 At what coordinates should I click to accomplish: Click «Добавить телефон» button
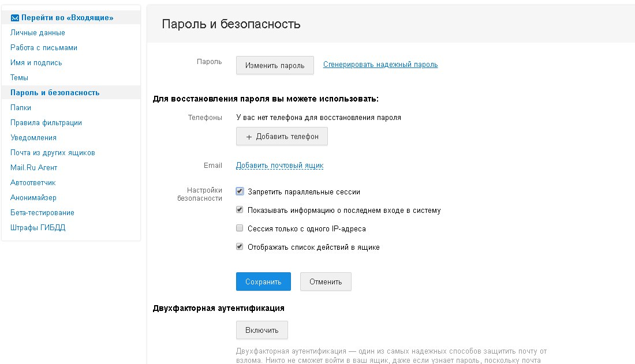282,137
